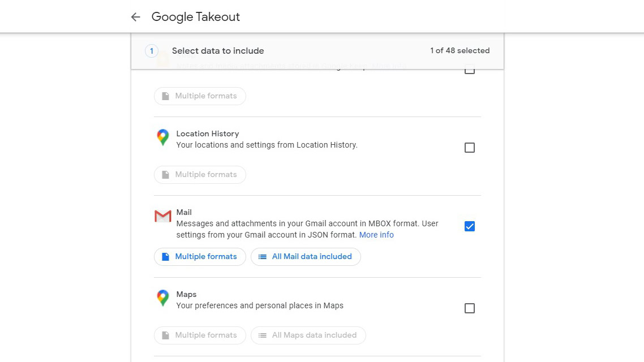Click the Location History pin icon
644x362 pixels.
click(163, 137)
